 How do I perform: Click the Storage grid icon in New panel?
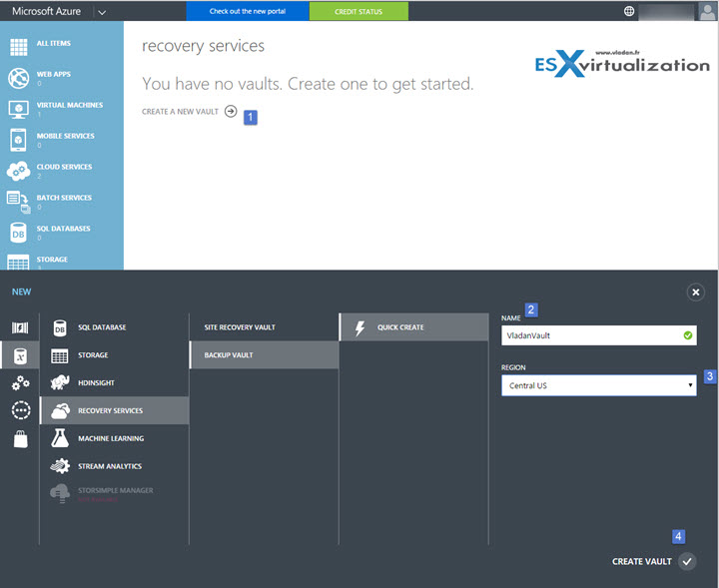tap(60, 355)
